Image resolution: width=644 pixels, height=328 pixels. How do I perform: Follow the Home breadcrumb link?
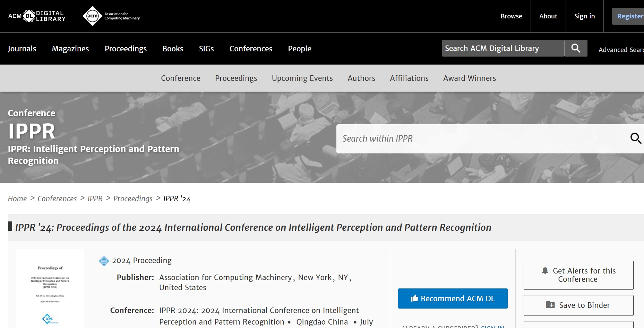(x=17, y=199)
